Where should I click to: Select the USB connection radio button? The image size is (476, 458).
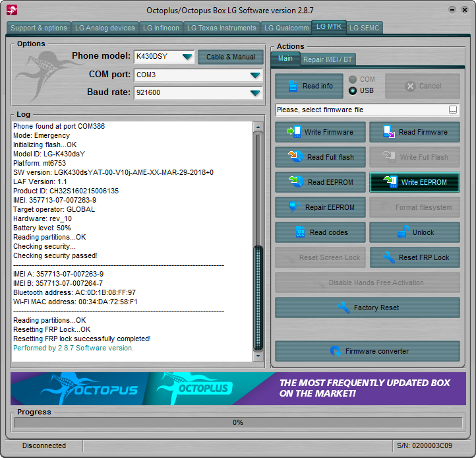pos(353,90)
